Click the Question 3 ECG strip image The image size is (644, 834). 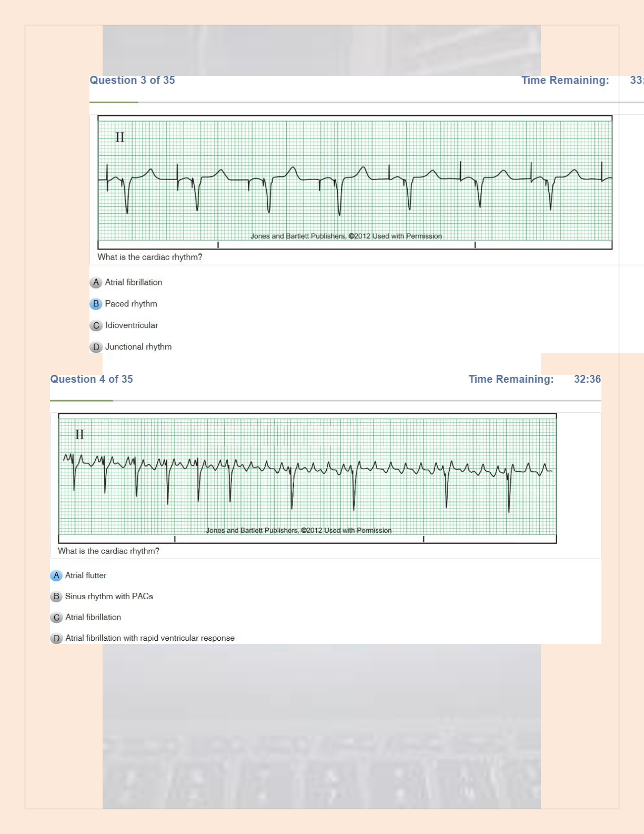355,182
